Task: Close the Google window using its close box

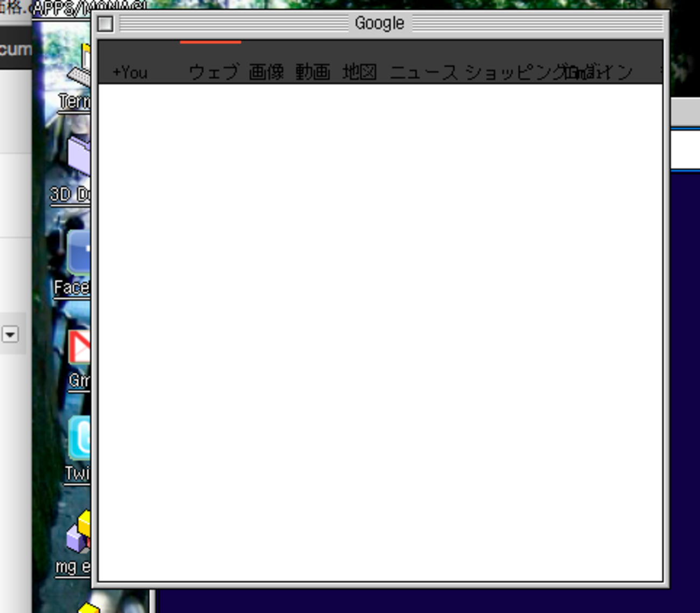Action: (x=106, y=24)
